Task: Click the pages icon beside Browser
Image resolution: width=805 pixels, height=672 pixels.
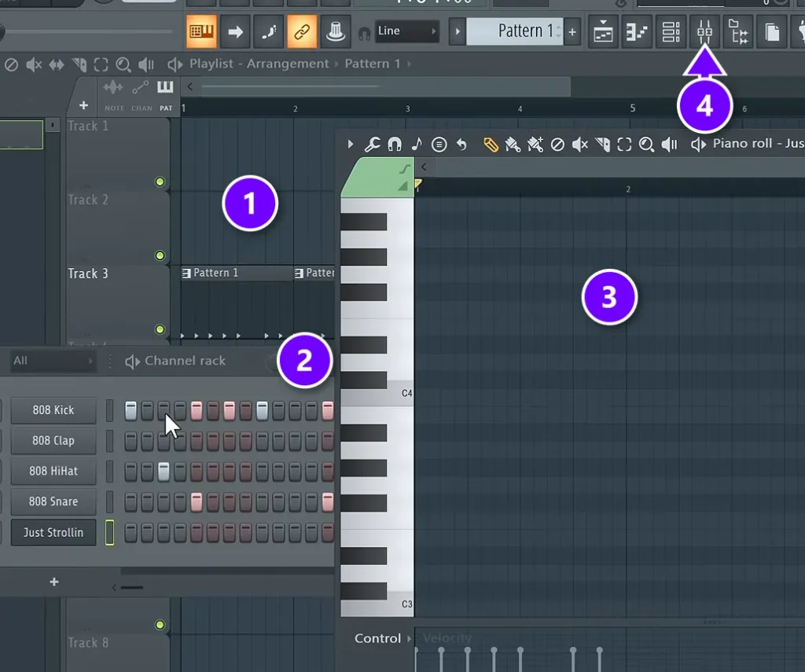Action: tap(772, 31)
